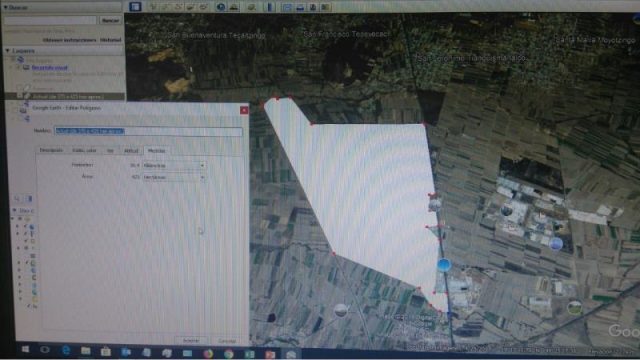Collapse the Capas layers panel
The image size is (640, 360).
pyautogui.click(x=15, y=211)
